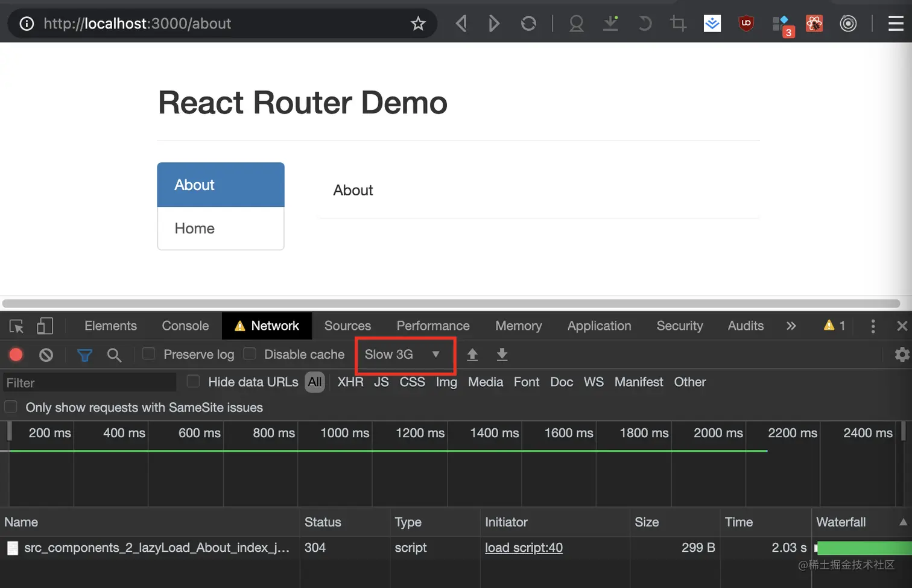Click the About nav link
This screenshot has width=912, height=588.
click(x=221, y=185)
